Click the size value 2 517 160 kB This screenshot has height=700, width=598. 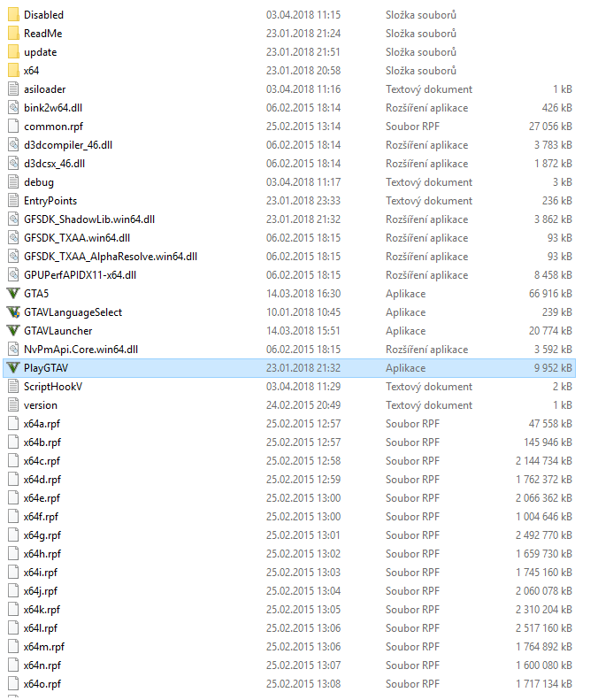(x=543, y=628)
